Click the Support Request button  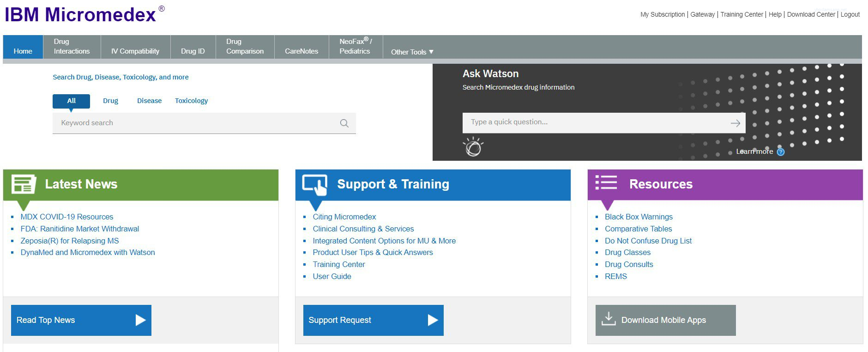coord(374,320)
